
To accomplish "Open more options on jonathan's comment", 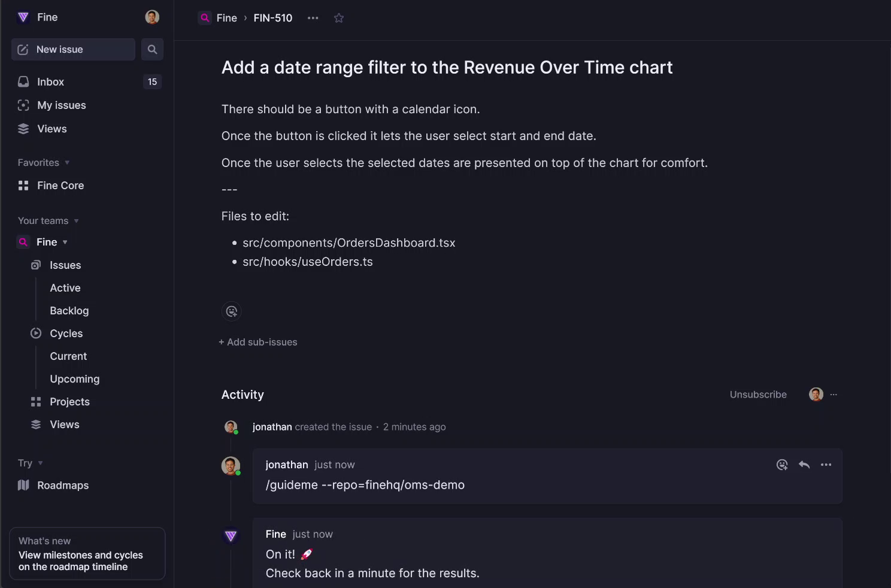I will coord(826,465).
